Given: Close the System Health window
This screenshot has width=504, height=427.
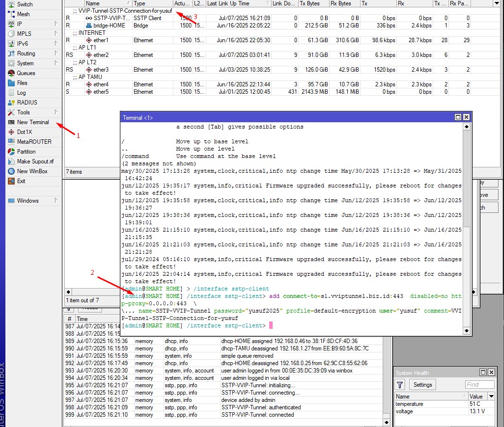Looking at the screenshot, I should pos(491,373).
